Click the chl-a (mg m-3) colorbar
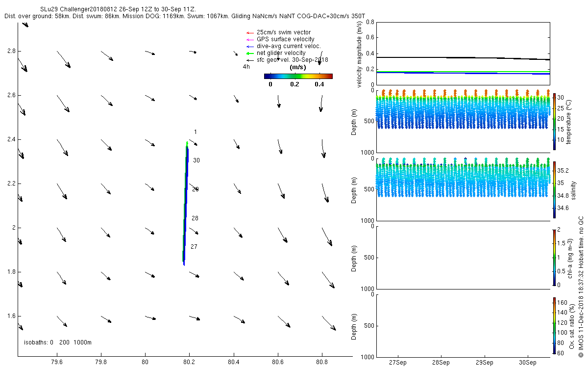 coord(555,257)
